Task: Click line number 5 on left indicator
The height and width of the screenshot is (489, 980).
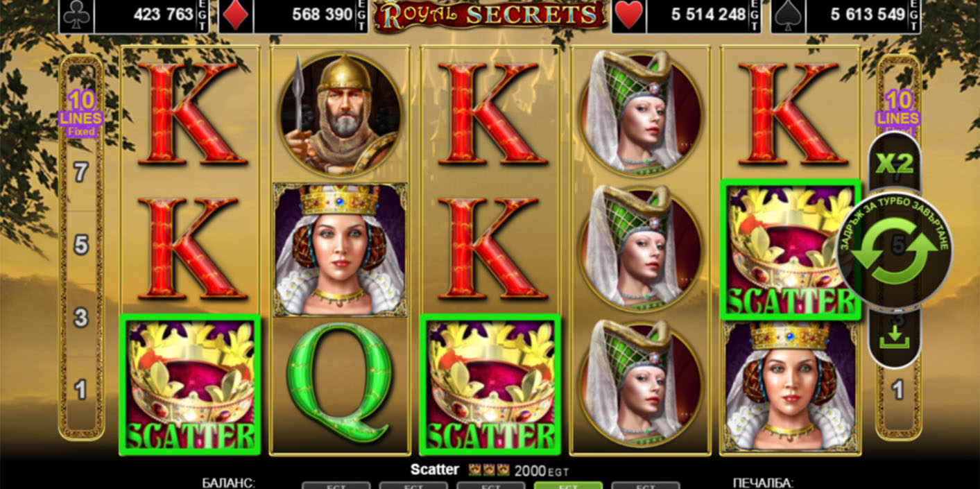Action: [x=81, y=245]
